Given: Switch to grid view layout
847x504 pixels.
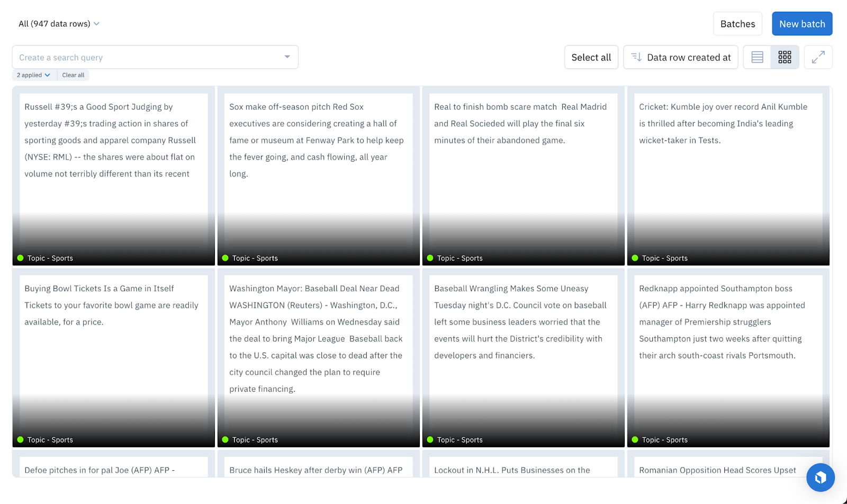Looking at the screenshot, I should click(x=785, y=57).
